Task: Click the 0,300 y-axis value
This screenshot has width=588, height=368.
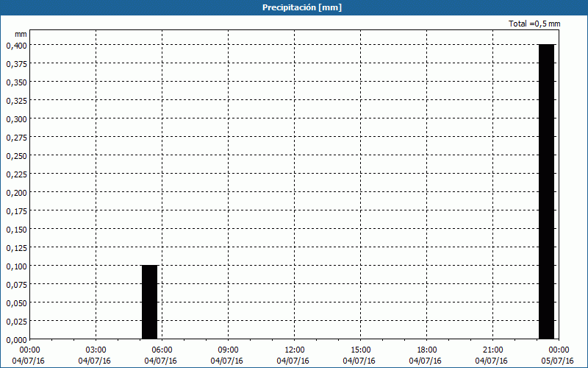Action: coord(16,119)
